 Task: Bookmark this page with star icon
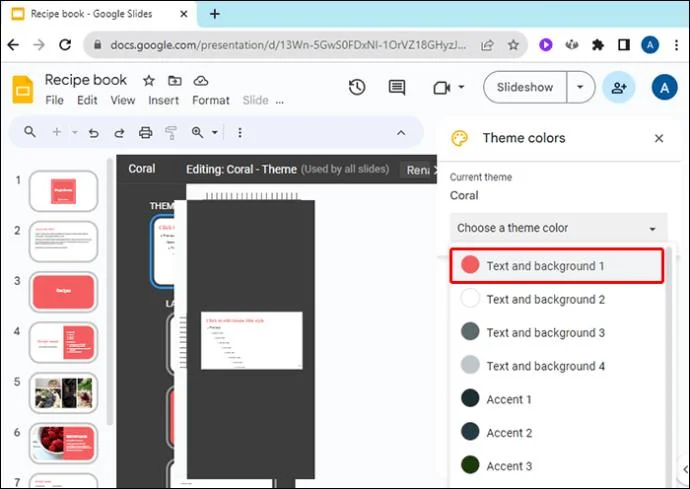[513, 44]
